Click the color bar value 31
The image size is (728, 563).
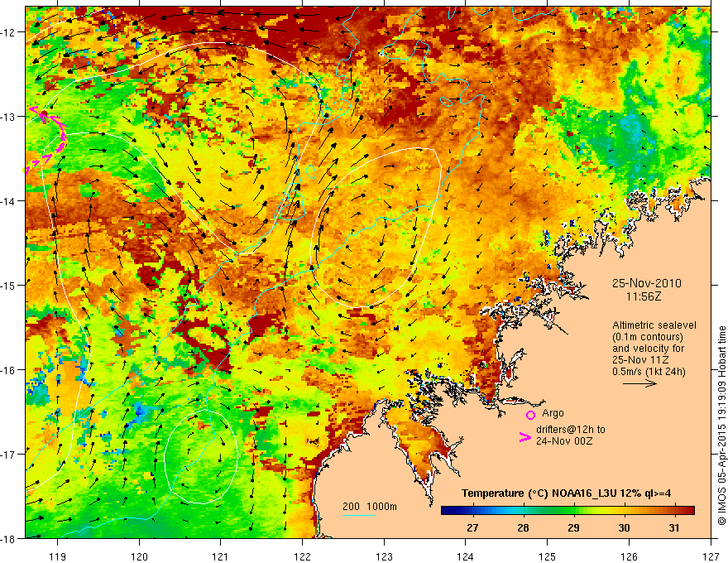(674, 527)
